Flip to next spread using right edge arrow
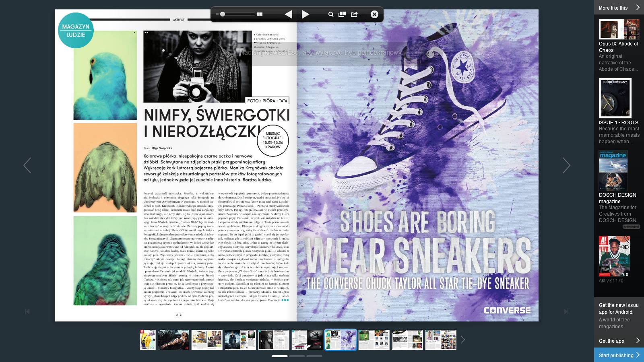The width and height of the screenshot is (644, 362). (x=566, y=165)
